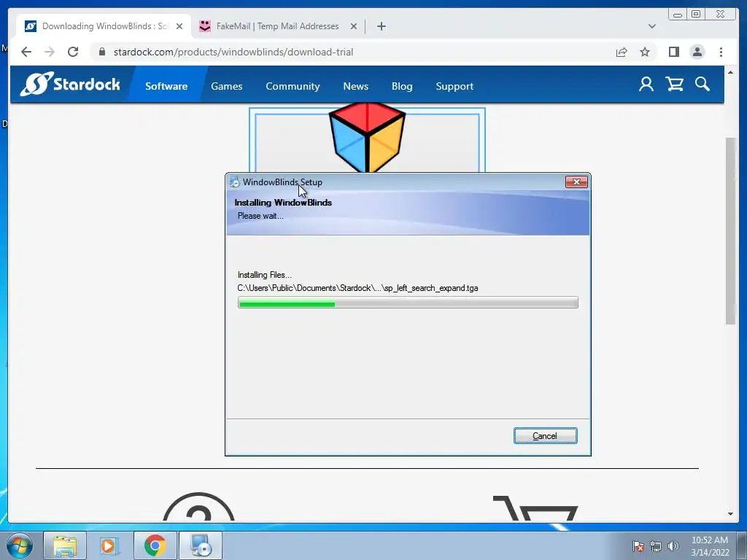Open the Games menu item
Screen dimensions: 747x560
point(227,86)
